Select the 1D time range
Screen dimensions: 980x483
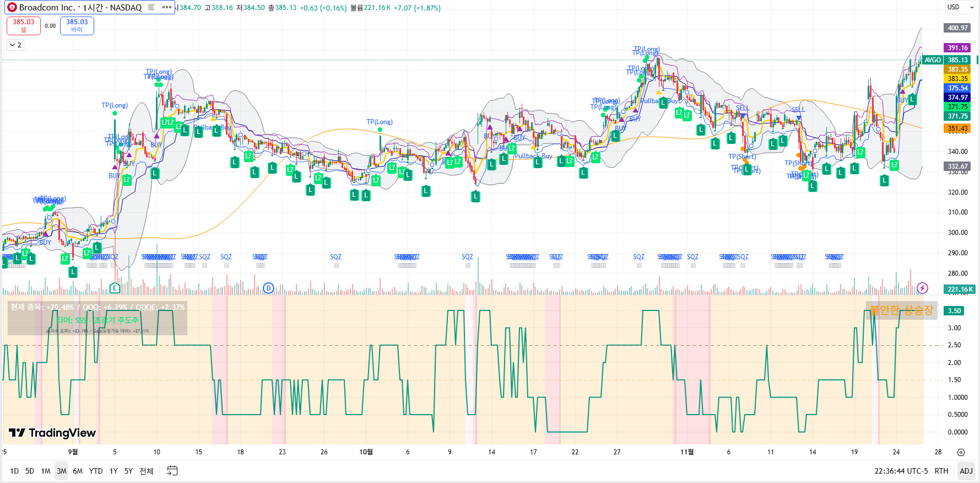[14, 471]
